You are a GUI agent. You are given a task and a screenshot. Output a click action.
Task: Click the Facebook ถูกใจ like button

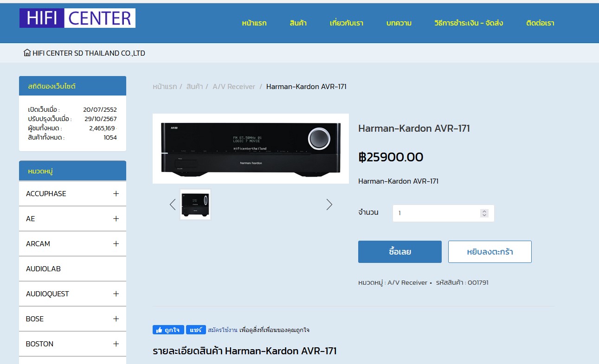click(168, 330)
